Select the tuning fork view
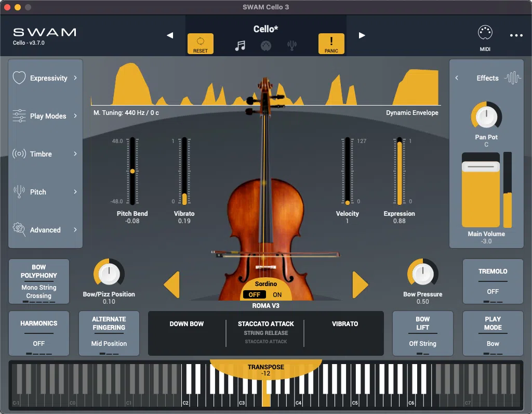Image resolution: width=532 pixels, height=414 pixels. click(292, 45)
